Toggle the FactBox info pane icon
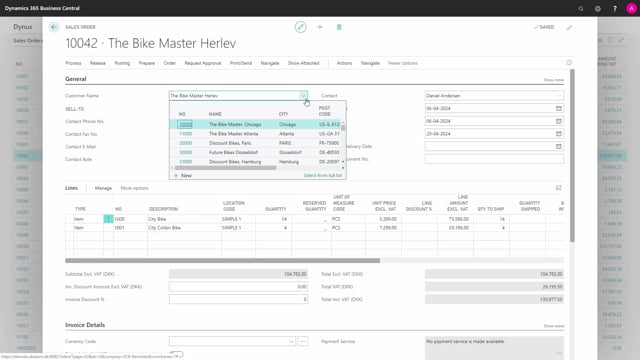 (x=569, y=62)
